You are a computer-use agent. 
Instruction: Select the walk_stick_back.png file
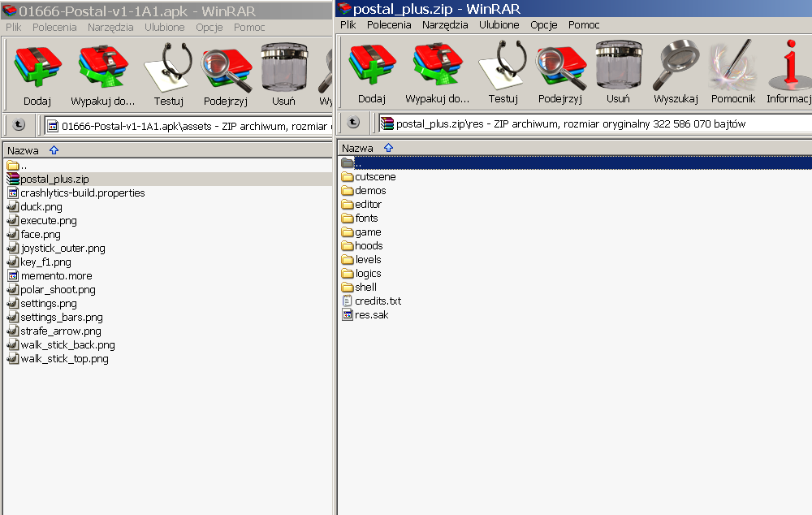61,345
